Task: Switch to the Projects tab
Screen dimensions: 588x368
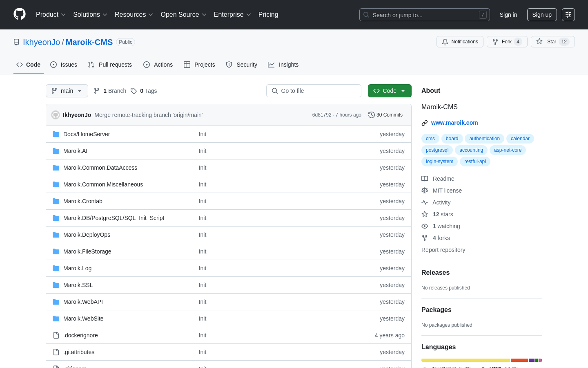Action: pos(199,65)
